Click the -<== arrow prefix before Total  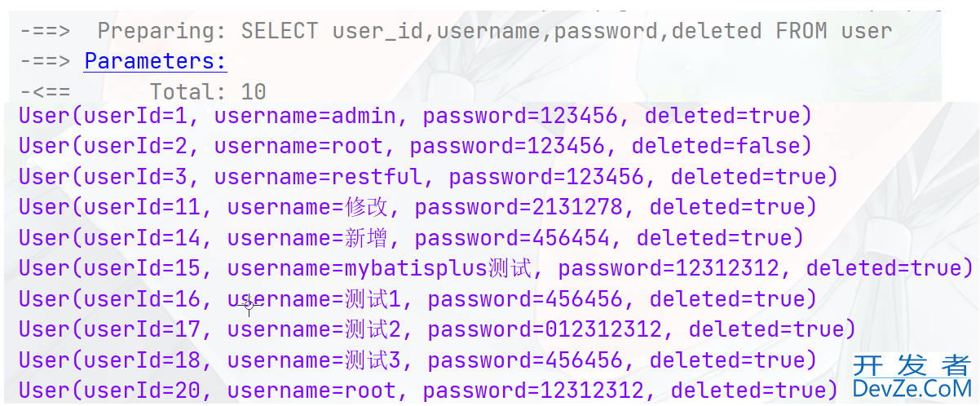[x=45, y=91]
